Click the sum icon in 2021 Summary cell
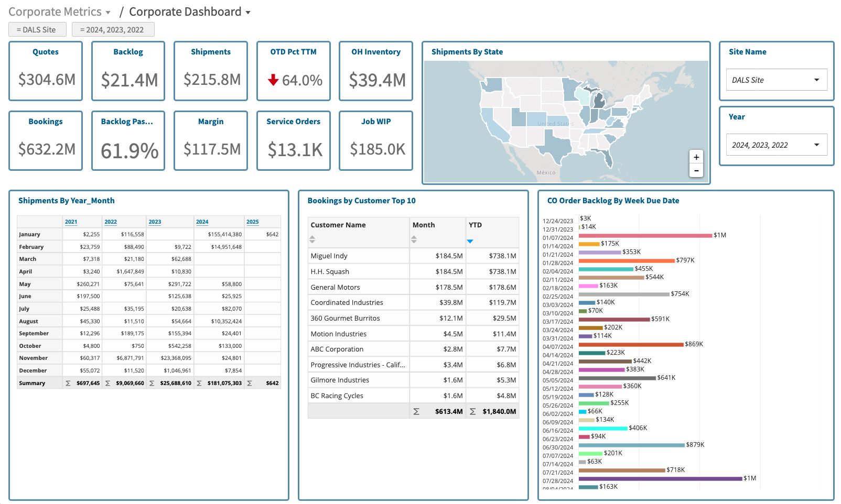Screen dimensions: 841x504 (x=68, y=384)
